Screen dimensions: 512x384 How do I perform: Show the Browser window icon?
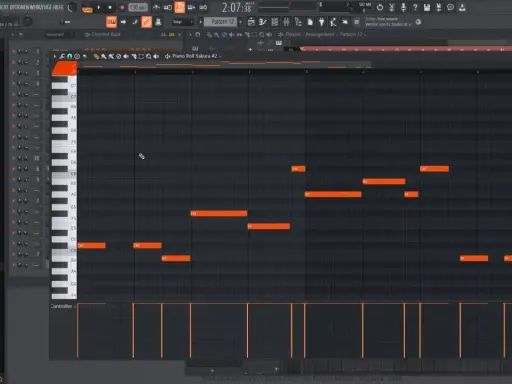[x=298, y=22]
